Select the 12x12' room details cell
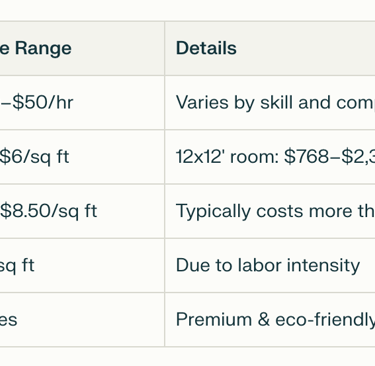Viewport: 375px width, 366px height. [270, 157]
